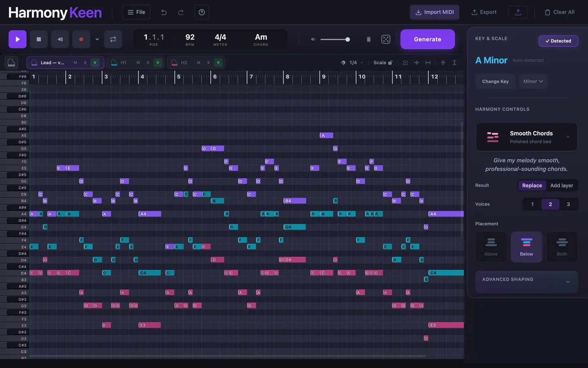Stop playback with the square Stop icon

point(39,39)
